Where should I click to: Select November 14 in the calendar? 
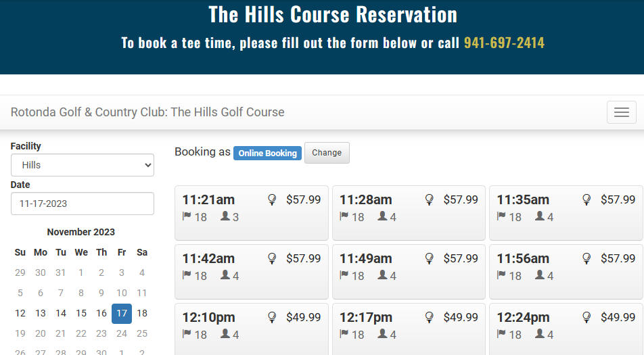tap(61, 313)
